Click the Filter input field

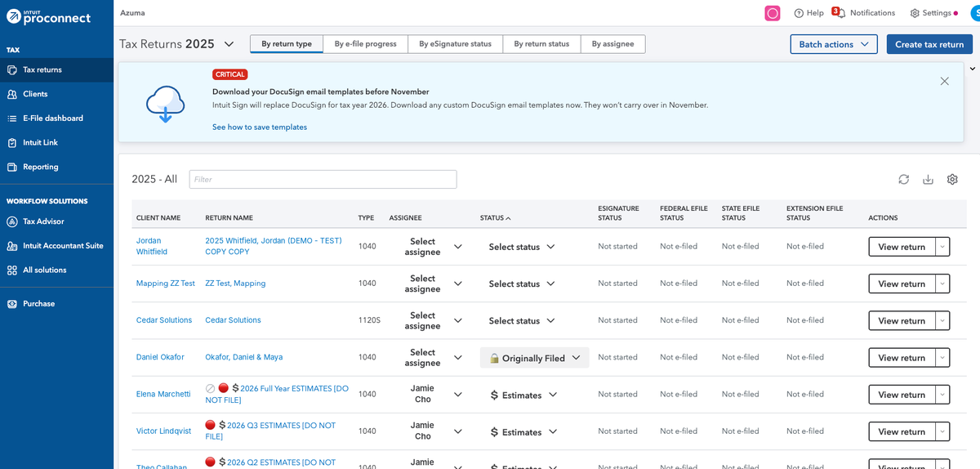[x=323, y=179]
